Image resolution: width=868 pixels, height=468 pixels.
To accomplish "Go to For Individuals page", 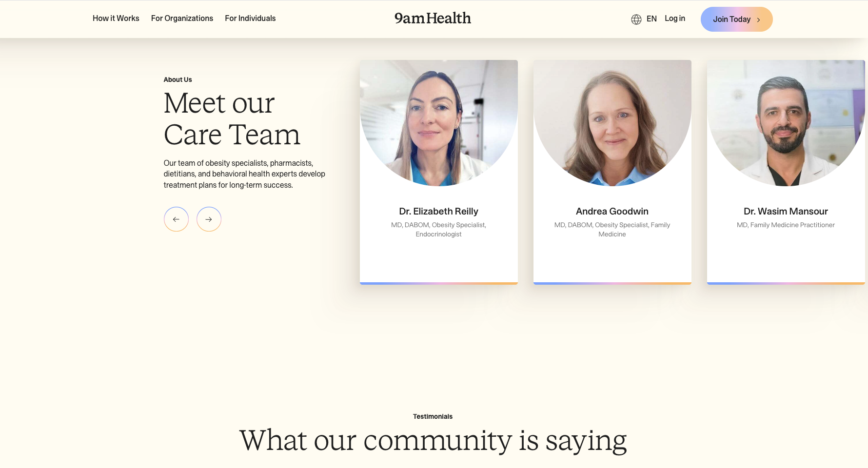I will [x=250, y=19].
